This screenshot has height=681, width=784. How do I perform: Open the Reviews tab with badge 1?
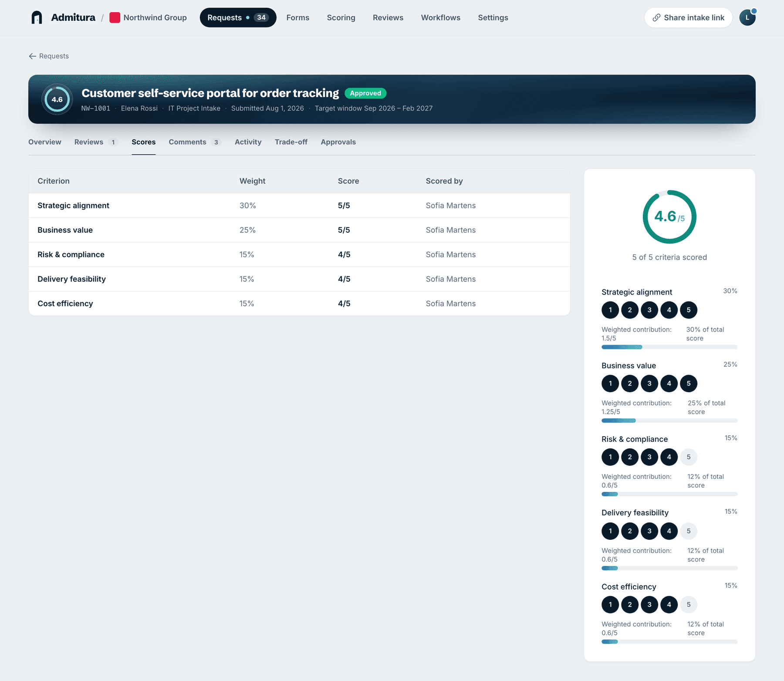click(96, 142)
